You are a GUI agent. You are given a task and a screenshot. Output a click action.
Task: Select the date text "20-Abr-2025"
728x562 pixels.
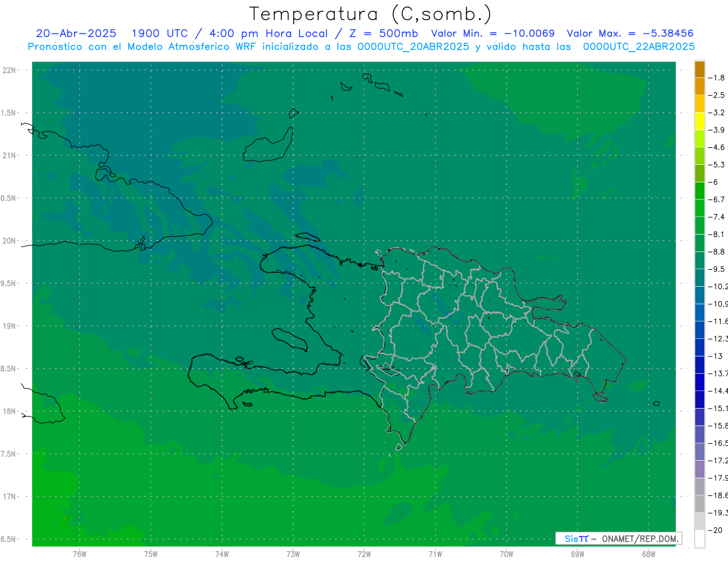click(76, 33)
